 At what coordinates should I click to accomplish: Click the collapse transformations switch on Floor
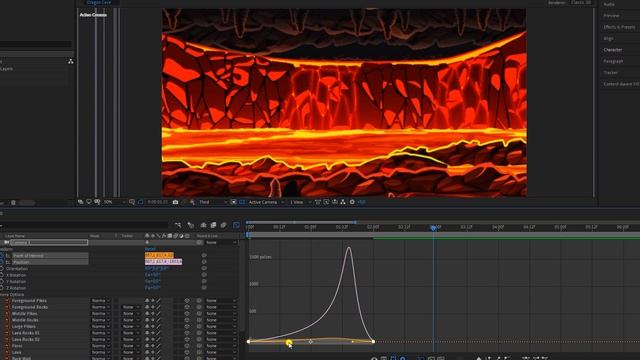click(153, 346)
